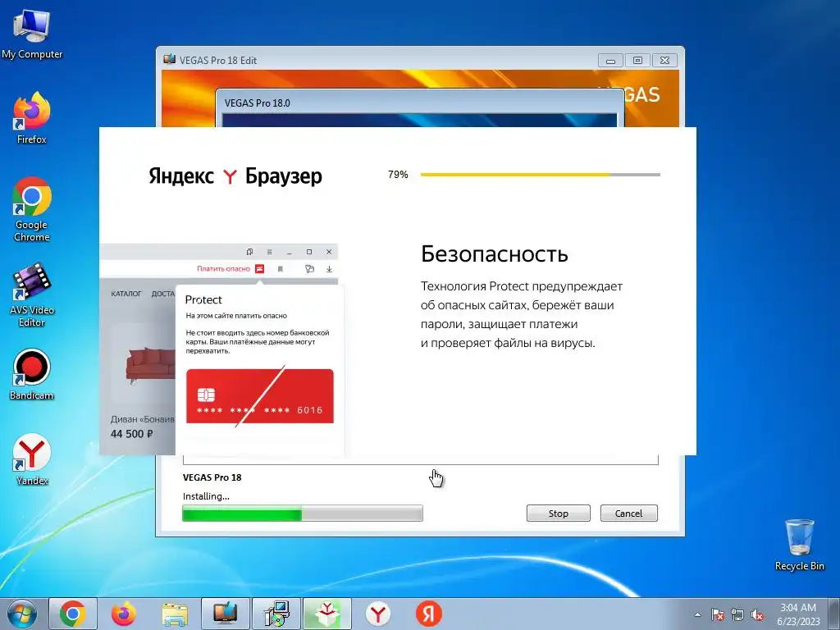This screenshot has height=630, width=840.
Task: Click white Yandex Y taskbar icon
Action: 377,614
